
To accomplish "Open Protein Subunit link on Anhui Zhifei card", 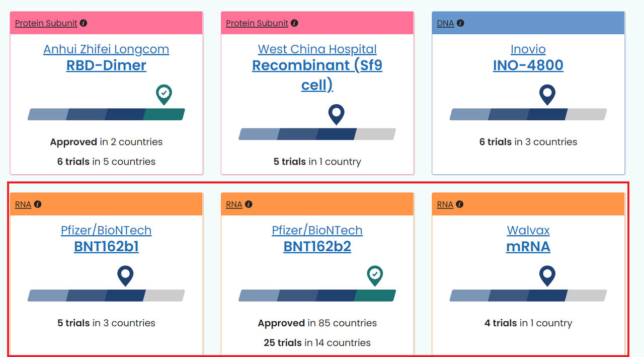I will 46,23.
